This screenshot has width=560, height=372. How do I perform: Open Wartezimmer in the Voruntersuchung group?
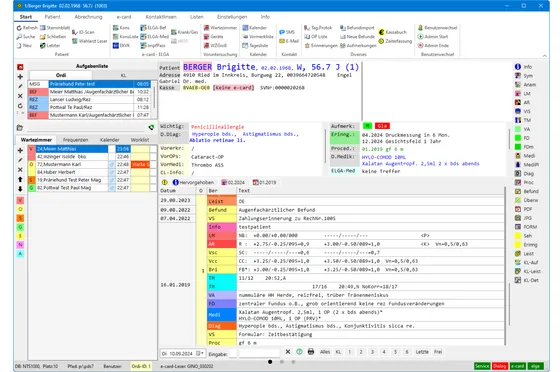coord(220,27)
